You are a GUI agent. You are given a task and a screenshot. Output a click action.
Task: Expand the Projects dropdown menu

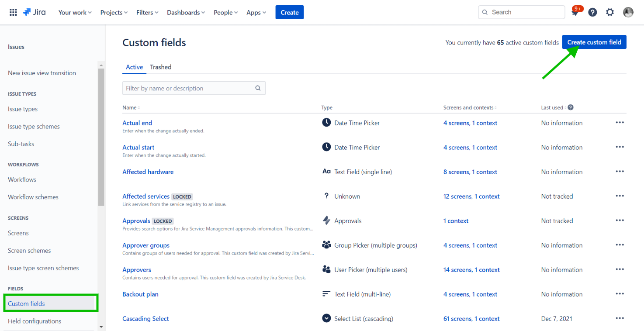click(x=114, y=12)
